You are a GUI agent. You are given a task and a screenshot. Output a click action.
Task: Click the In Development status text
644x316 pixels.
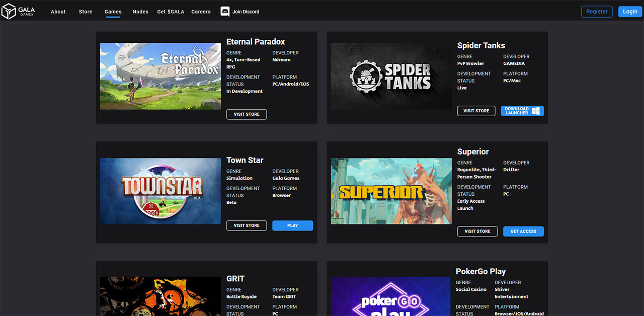245,91
